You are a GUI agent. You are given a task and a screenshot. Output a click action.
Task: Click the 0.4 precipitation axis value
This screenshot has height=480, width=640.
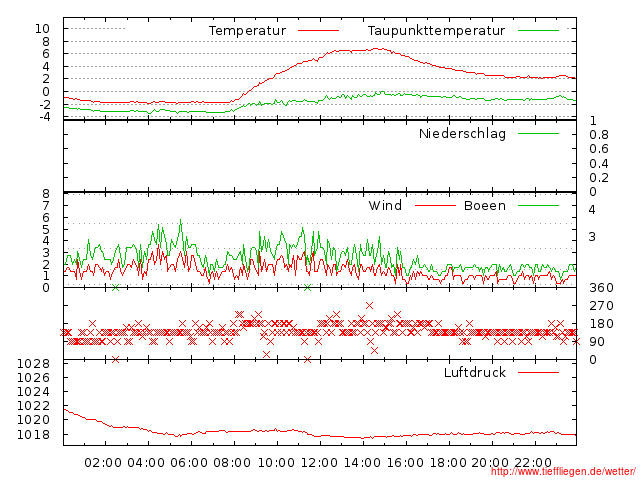pos(599,164)
